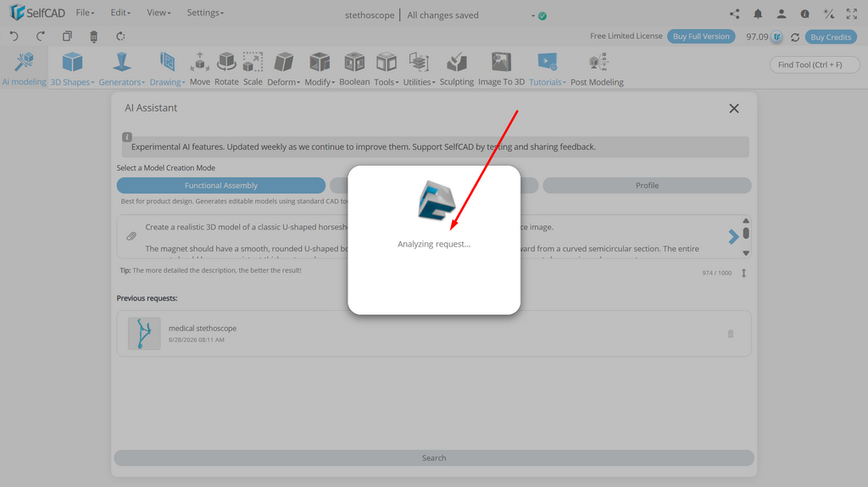868x487 pixels.
Task: Click the Copy objects icon
Action: pyautogui.click(x=67, y=36)
